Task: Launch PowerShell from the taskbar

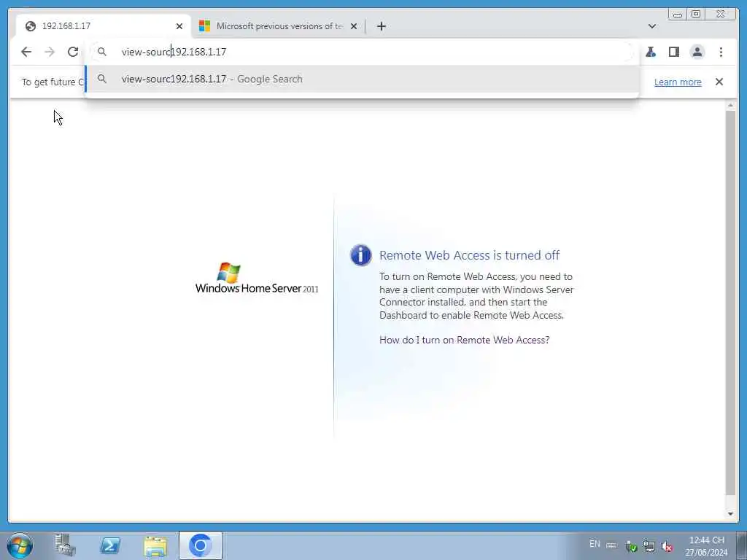Action: pyautogui.click(x=110, y=545)
